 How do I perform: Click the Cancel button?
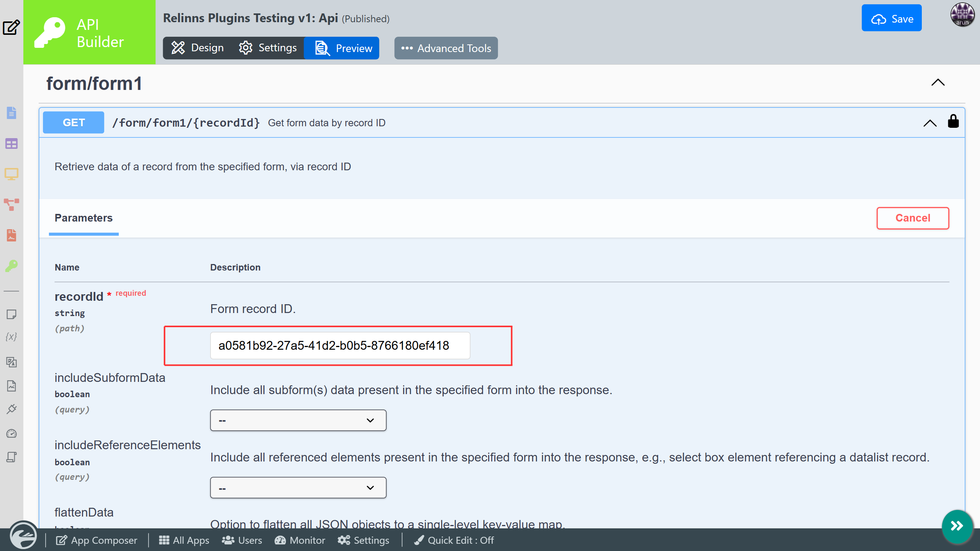(912, 218)
